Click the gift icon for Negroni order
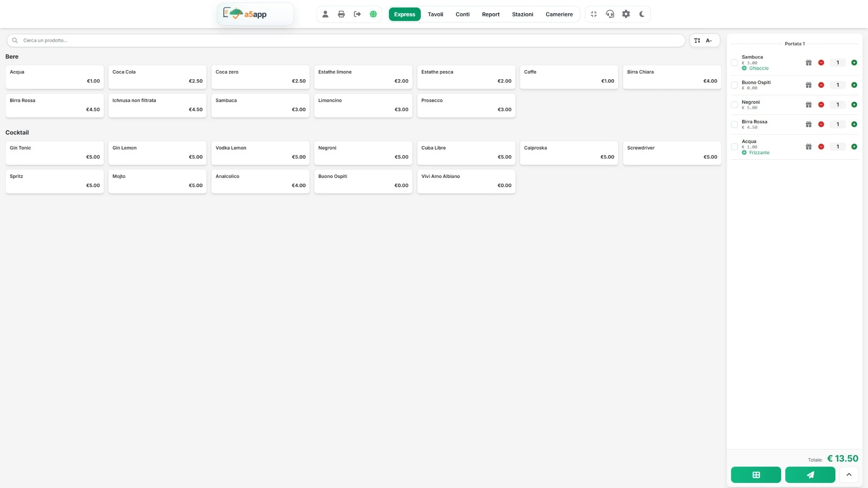Viewport: 868px width, 488px height. (809, 104)
